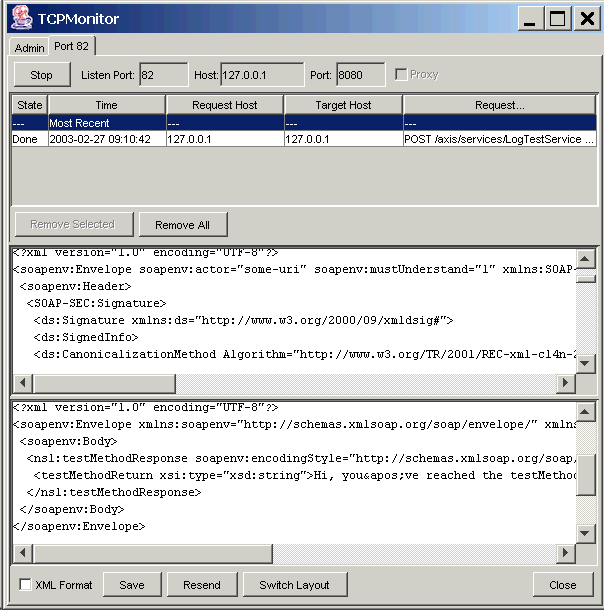Click Remove All button

tap(183, 225)
